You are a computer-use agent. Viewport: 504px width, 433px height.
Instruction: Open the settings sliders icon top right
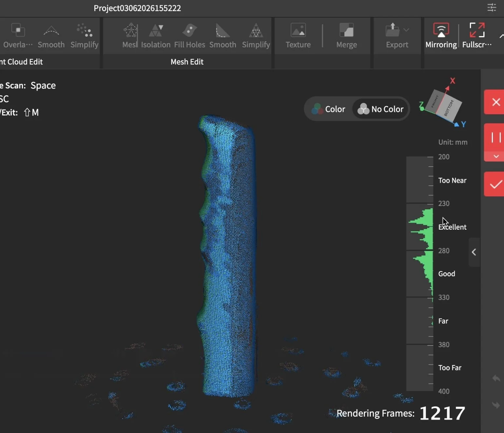tap(492, 8)
